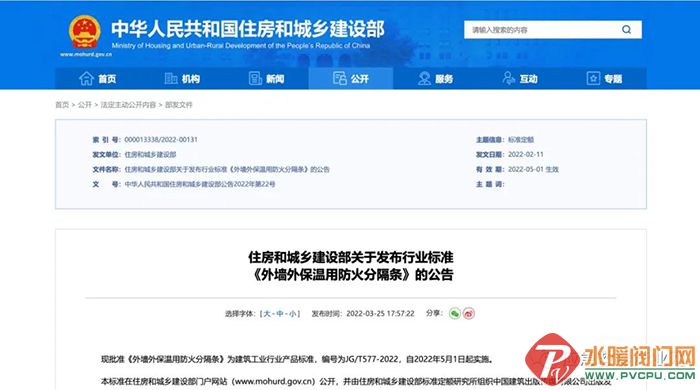This screenshot has height=390, width=700.
Task: Open the 机构 navigation tab
Action: pyautogui.click(x=182, y=79)
